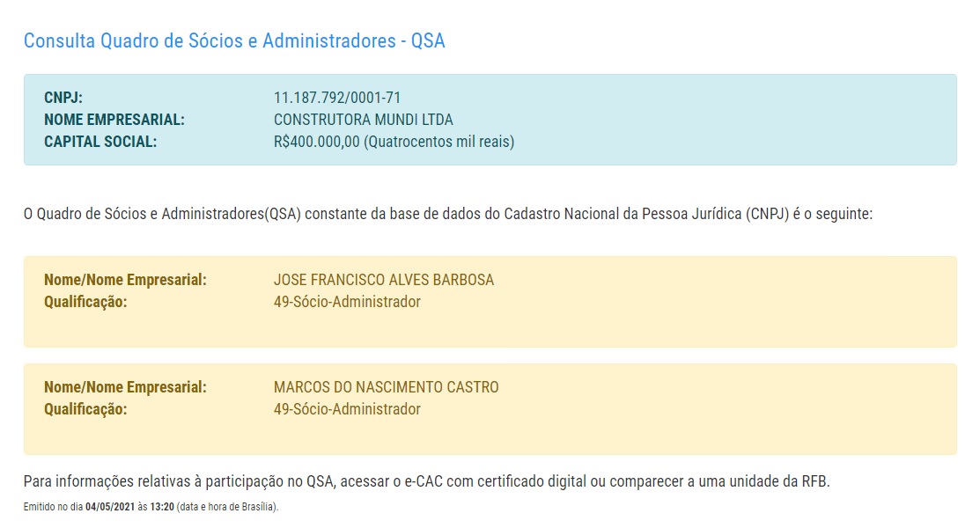Select second partner's 49-Sócio-Administrador text
The height and width of the screenshot is (528, 980).
[347, 409]
